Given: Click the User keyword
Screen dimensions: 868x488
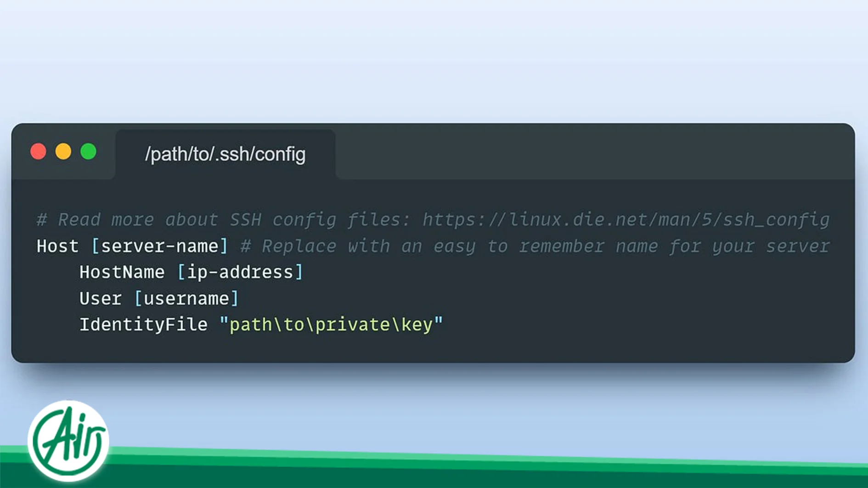Looking at the screenshot, I should 101,299.
